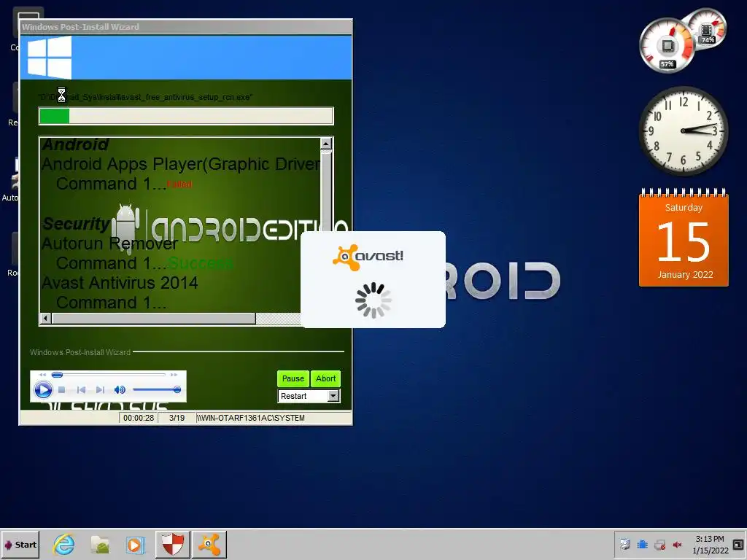Click the memory meter gadget showing 74%
The width and height of the screenshot is (747, 560).
tap(706, 28)
